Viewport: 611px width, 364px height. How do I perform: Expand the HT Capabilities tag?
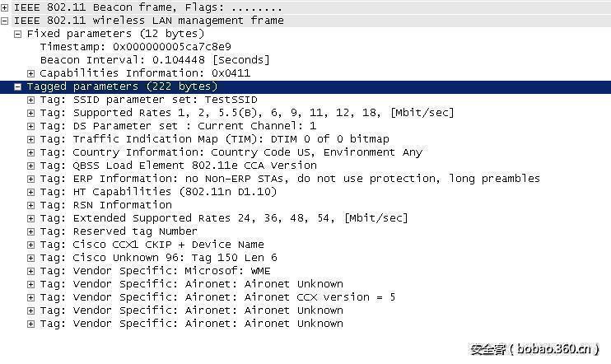31,192
